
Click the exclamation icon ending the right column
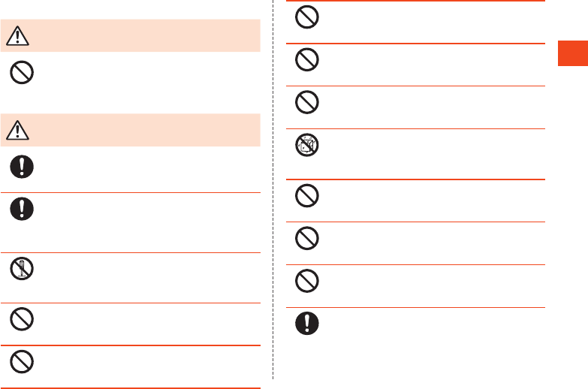[306, 324]
